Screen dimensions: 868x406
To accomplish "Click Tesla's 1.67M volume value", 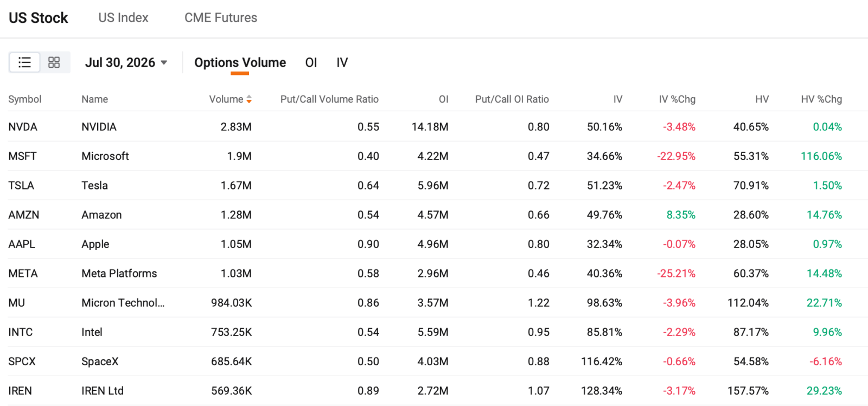I will (x=236, y=186).
